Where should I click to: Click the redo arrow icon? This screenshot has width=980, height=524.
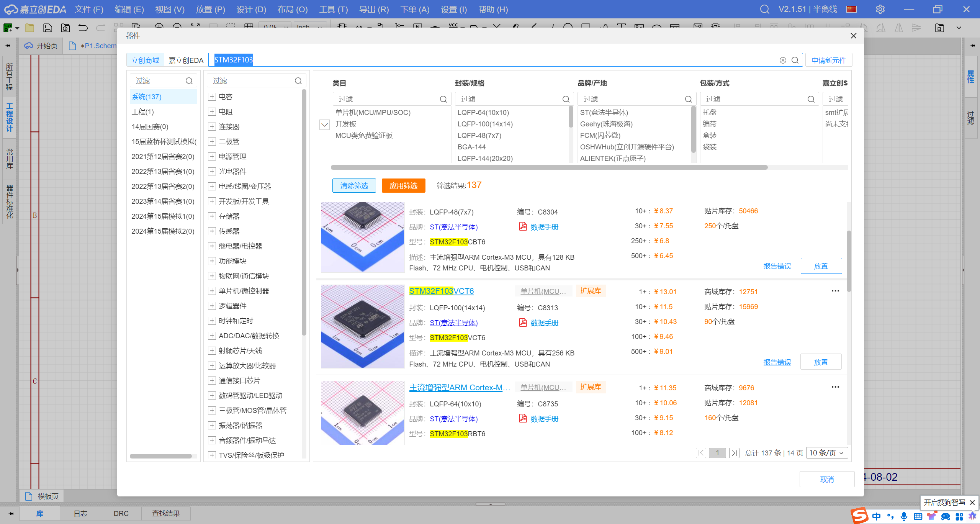coord(101,28)
